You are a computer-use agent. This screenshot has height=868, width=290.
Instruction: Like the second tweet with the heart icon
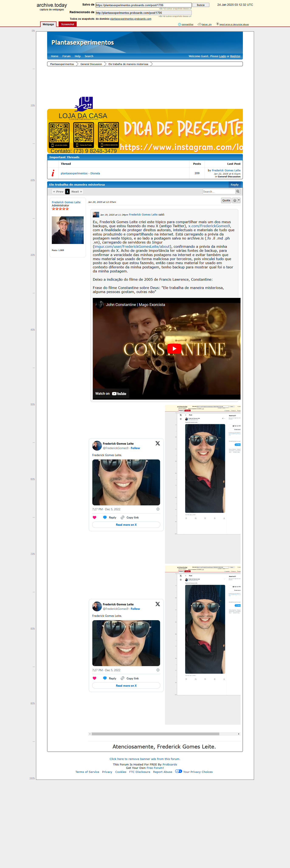click(94, 678)
